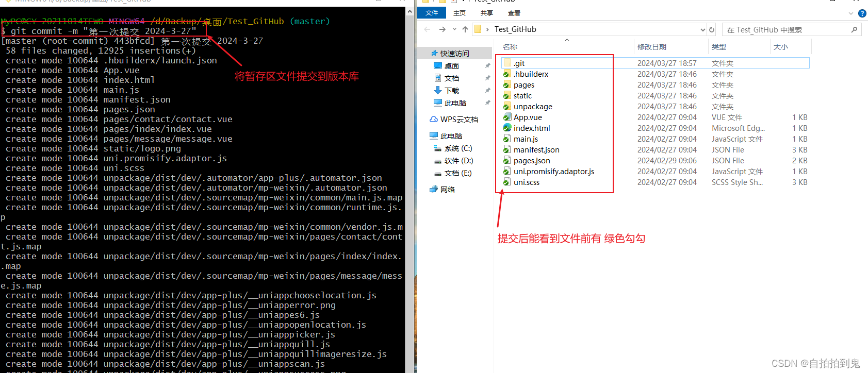The image size is (868, 373).
Task: Select the manifest.json file icon
Action: [x=507, y=149]
